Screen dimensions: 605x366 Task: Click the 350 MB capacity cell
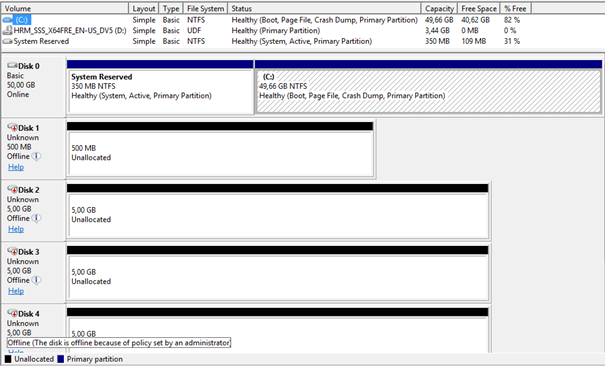point(437,41)
